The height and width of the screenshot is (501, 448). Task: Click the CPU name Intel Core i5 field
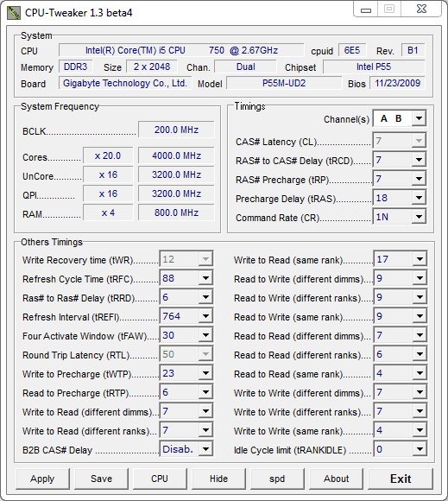(x=181, y=50)
